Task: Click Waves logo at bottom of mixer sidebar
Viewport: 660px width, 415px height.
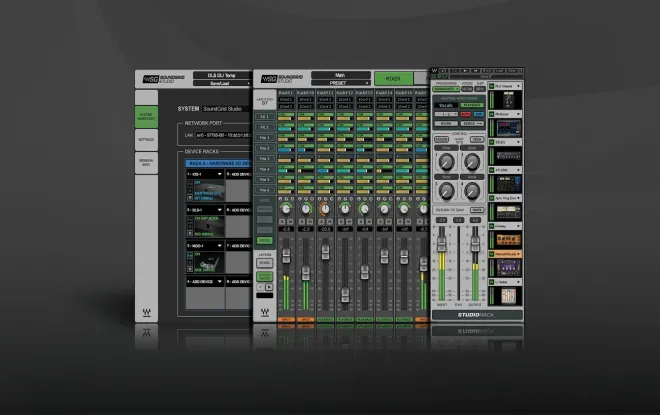Action: [x=264, y=312]
